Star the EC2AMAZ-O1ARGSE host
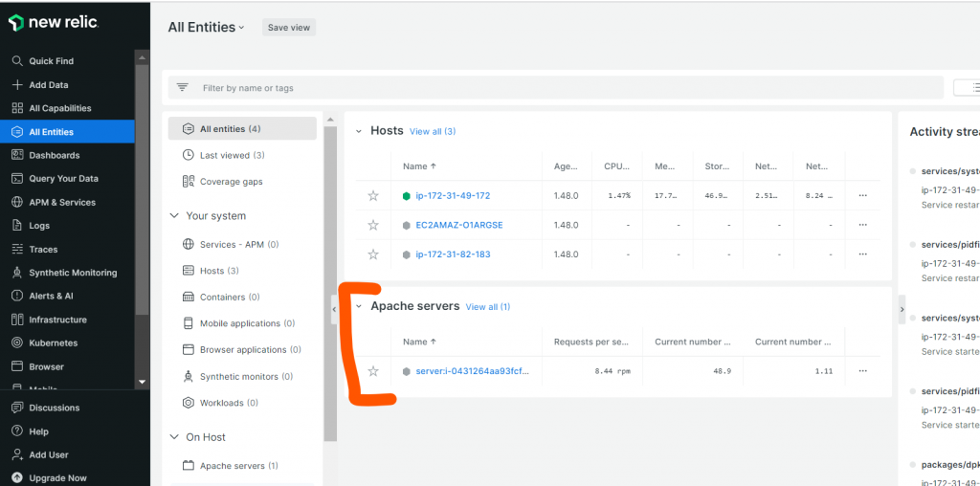Viewport: 980px width, 486px height. [373, 226]
